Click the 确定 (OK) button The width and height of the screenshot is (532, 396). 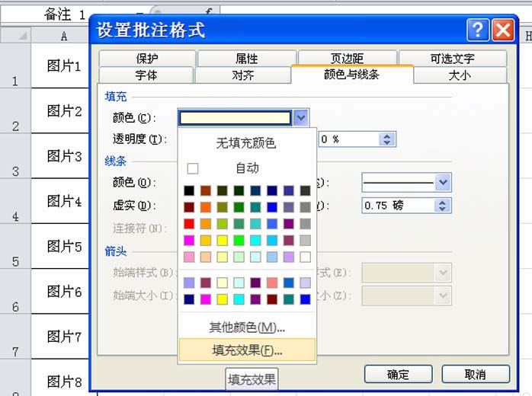click(398, 374)
